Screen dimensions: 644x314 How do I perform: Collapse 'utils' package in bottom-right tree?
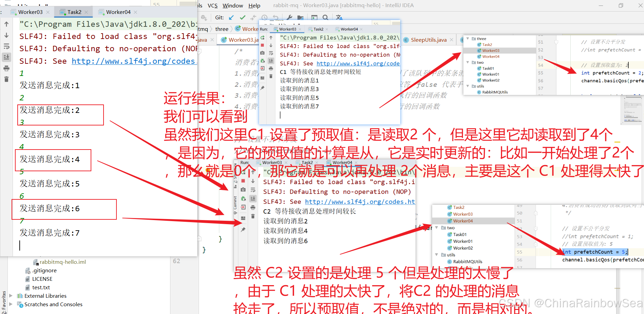click(437, 255)
